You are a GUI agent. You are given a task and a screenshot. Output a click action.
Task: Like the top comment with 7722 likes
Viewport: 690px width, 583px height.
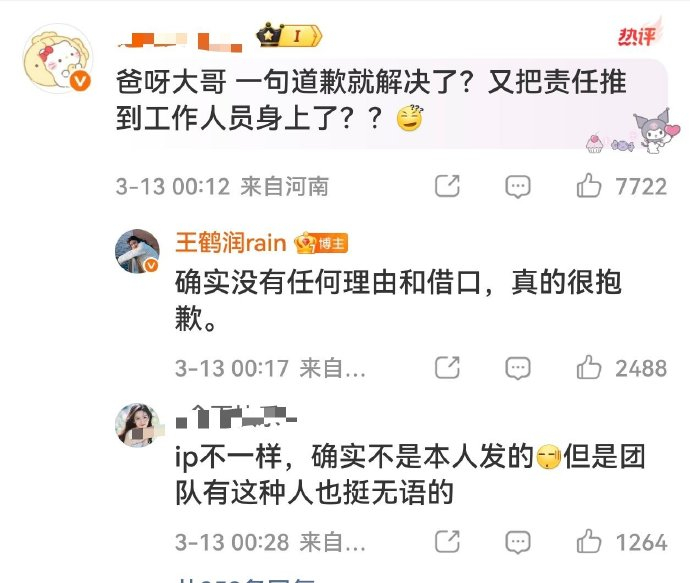click(589, 186)
